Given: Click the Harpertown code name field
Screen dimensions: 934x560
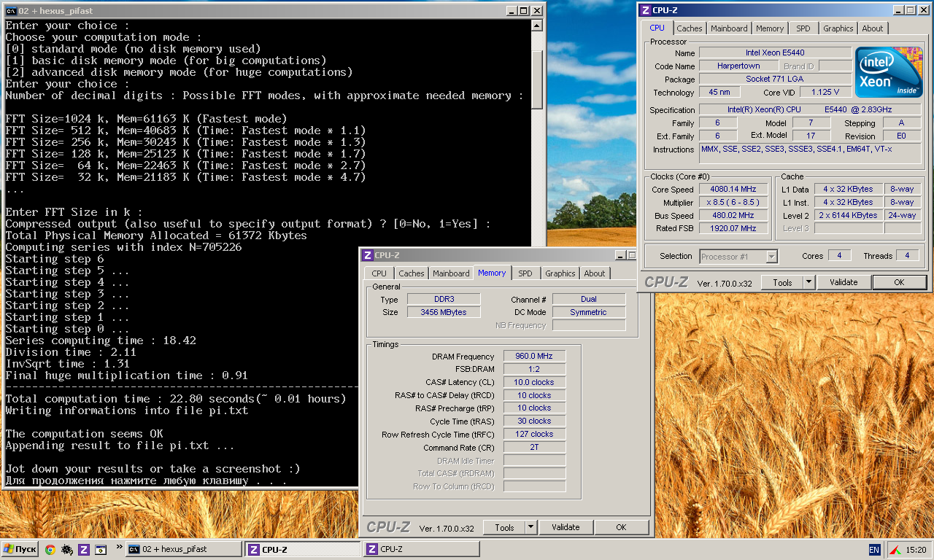Looking at the screenshot, I should tap(738, 66).
